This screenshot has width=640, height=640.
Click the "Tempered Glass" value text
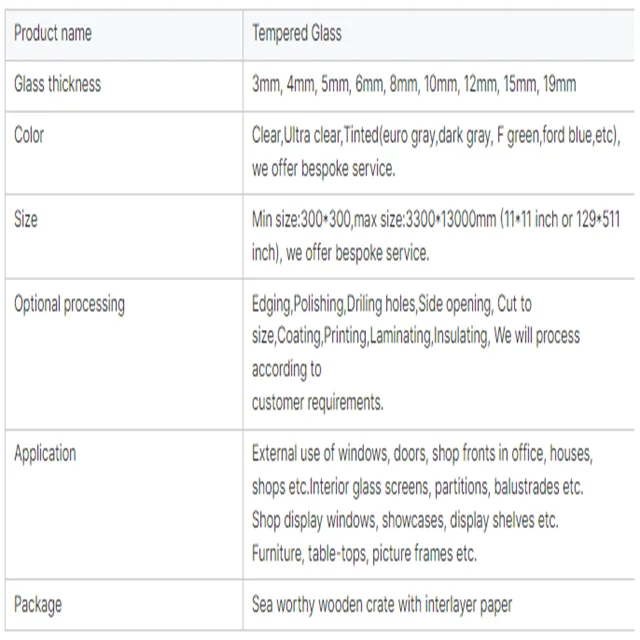pyautogui.click(x=296, y=33)
